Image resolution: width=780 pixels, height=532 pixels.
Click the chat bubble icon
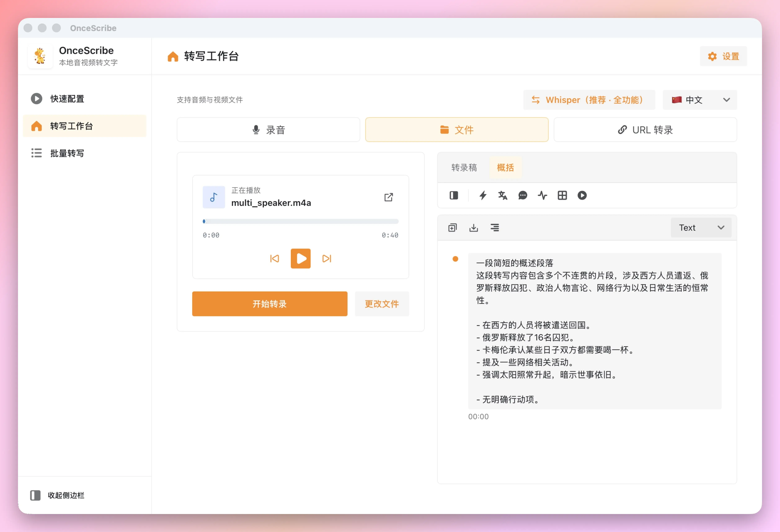pos(523,195)
